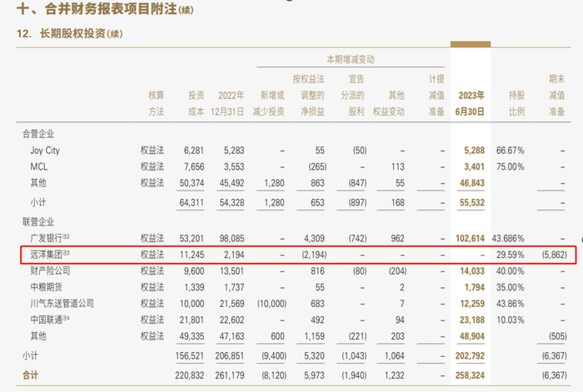
Task: Click the 合计 total row label
Action: click(30, 375)
